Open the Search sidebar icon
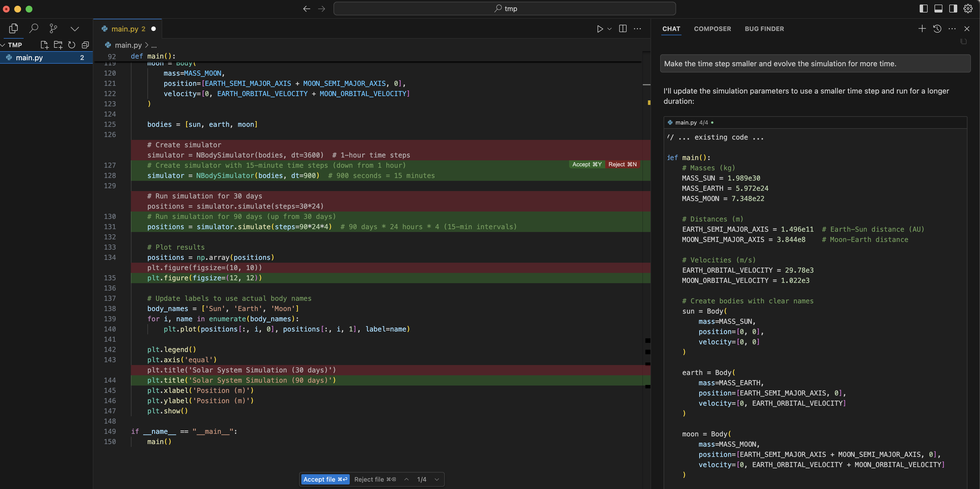The image size is (980, 489). click(x=34, y=28)
